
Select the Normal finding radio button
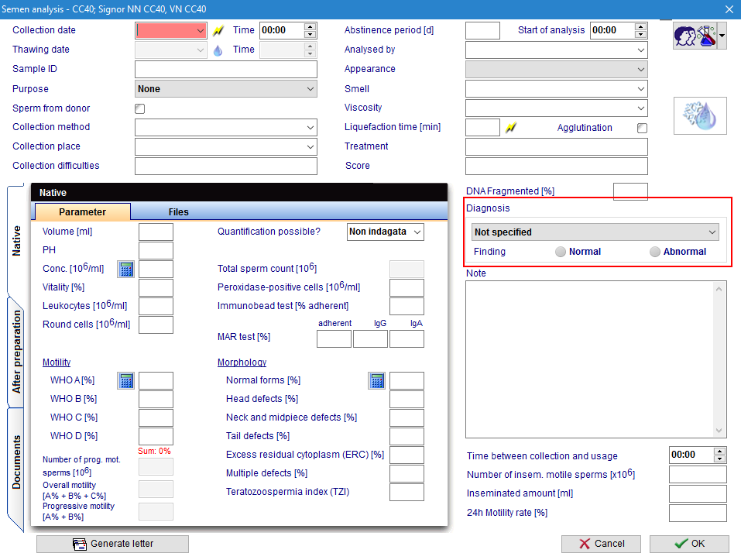(x=561, y=252)
